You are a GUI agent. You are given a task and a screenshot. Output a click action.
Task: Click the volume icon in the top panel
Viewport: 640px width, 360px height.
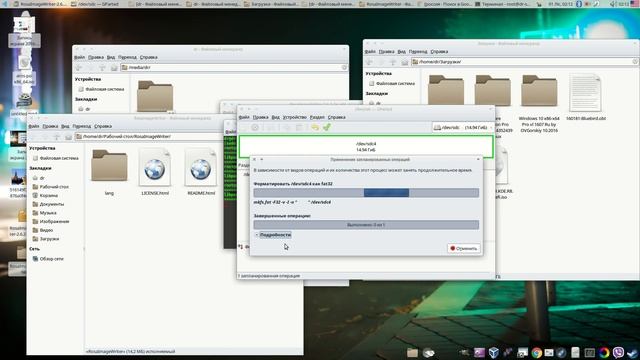[x=612, y=4]
